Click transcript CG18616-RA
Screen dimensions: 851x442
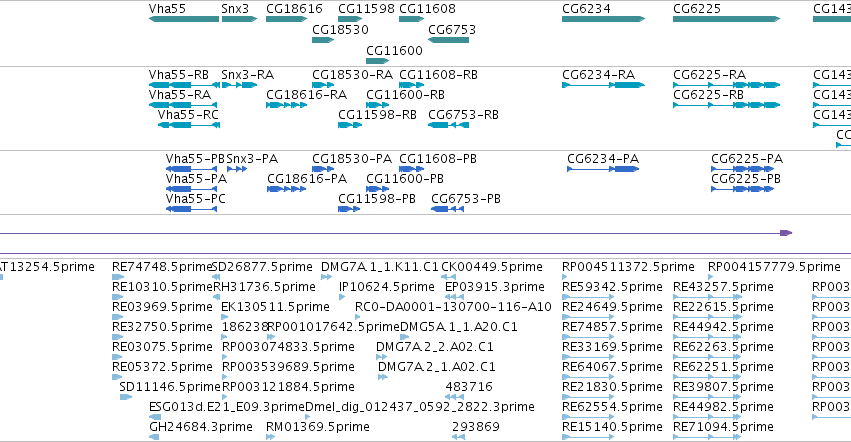[x=307, y=94]
